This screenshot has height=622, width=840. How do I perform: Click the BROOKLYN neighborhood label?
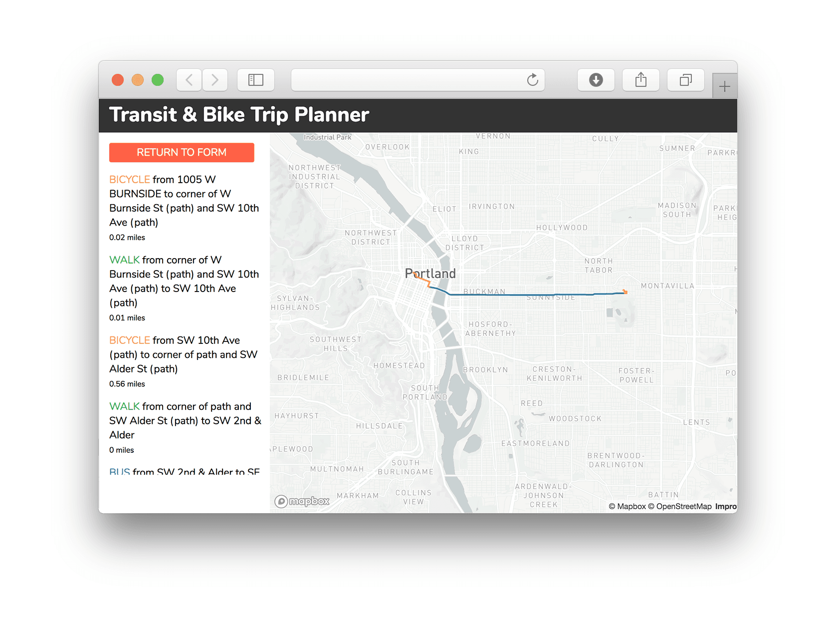pos(485,370)
